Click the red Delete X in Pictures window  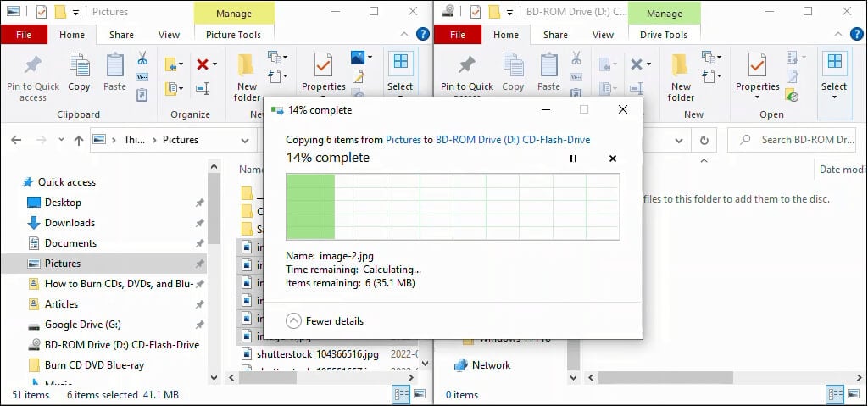coord(202,64)
